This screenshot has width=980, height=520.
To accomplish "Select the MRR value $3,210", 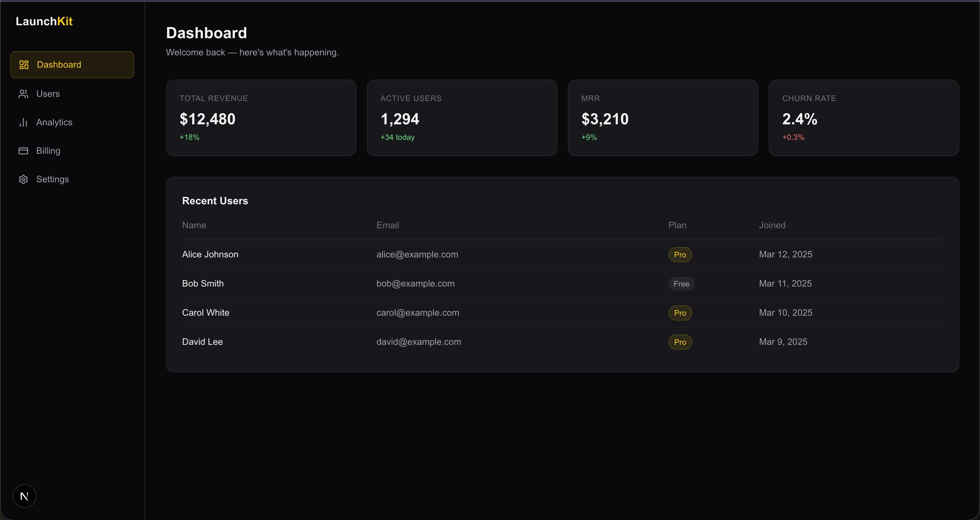I will pyautogui.click(x=605, y=119).
